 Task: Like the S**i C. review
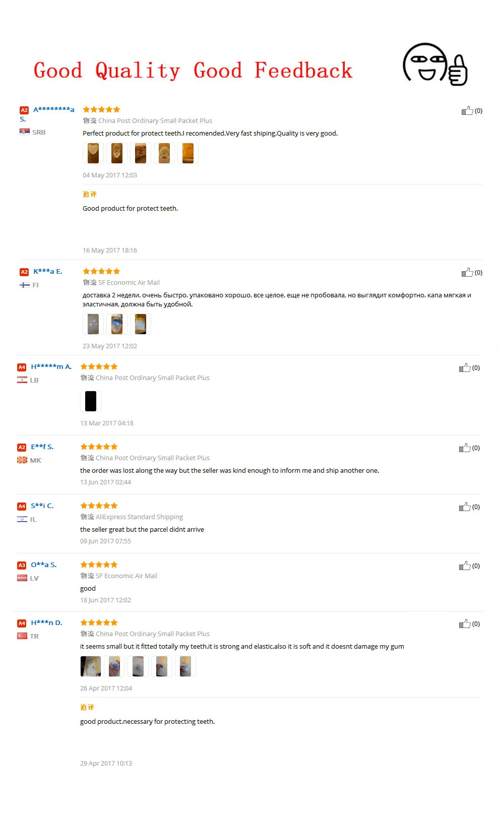click(465, 507)
